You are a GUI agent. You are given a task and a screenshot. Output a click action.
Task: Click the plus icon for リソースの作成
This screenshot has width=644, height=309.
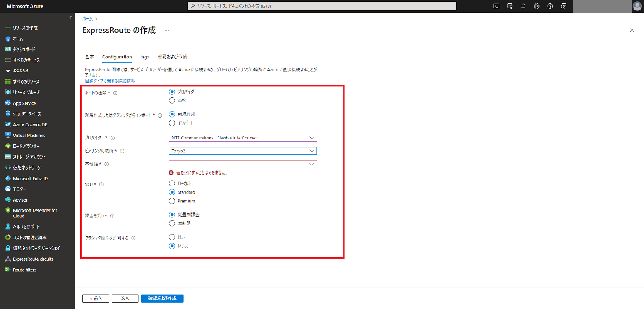tap(8, 28)
